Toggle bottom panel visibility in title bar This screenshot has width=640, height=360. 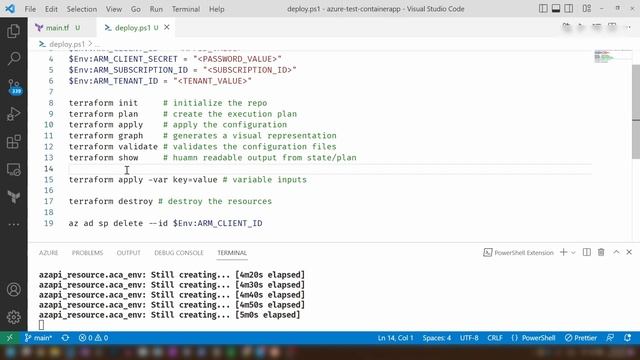[x=556, y=9]
